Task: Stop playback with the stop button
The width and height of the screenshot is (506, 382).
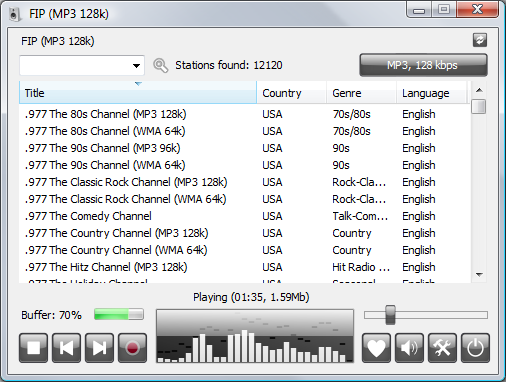Action: [x=33, y=348]
